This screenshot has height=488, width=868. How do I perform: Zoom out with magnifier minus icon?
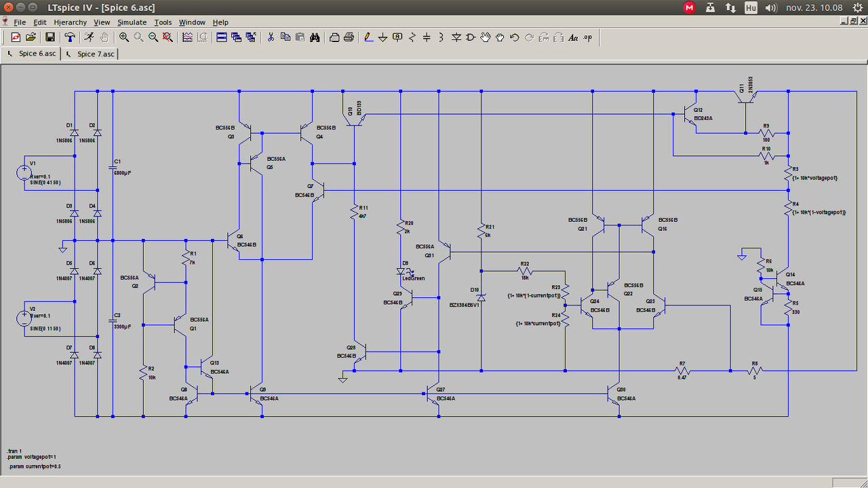coord(153,37)
